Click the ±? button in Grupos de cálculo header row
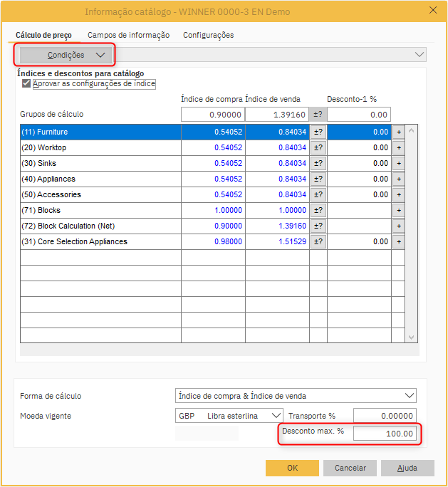The width and height of the screenshot is (448, 487). [318, 115]
